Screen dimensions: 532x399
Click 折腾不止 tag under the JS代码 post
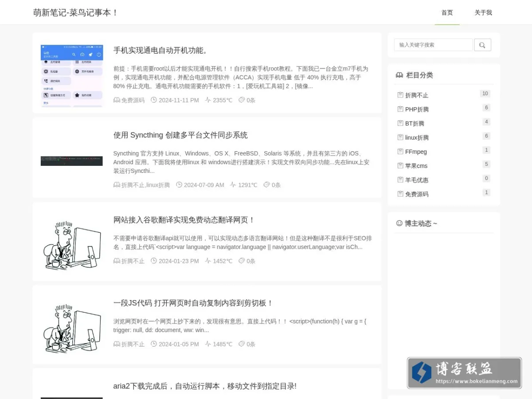pyautogui.click(x=133, y=344)
